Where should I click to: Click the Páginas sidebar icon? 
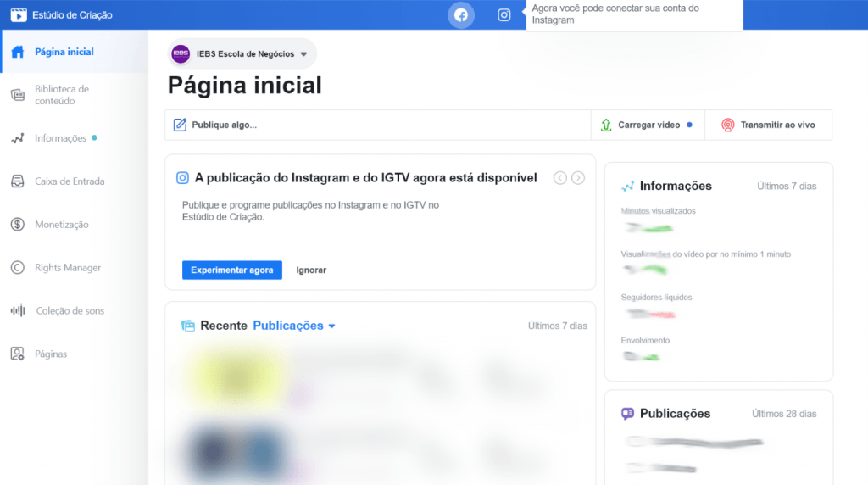click(18, 354)
